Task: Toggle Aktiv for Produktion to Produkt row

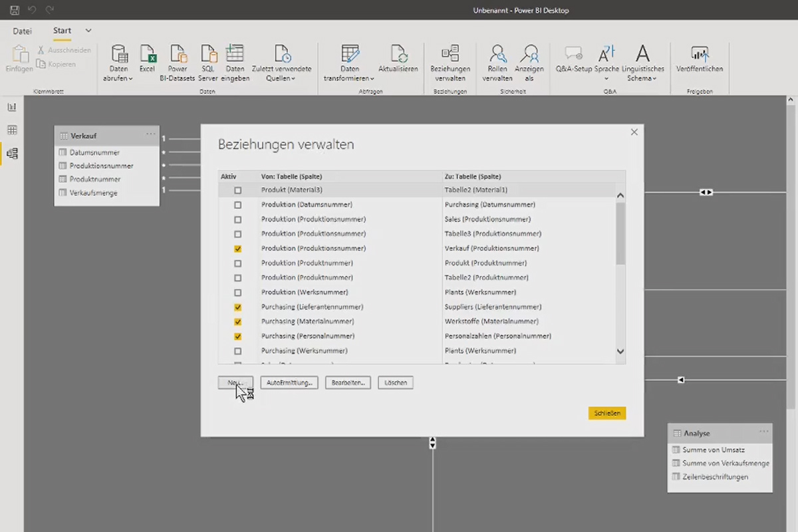Action: 237,263
